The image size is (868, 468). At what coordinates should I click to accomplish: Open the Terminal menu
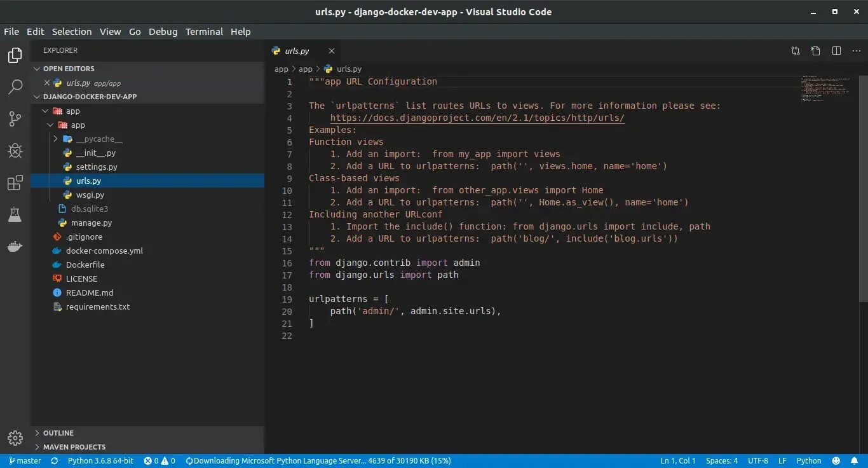click(x=204, y=32)
